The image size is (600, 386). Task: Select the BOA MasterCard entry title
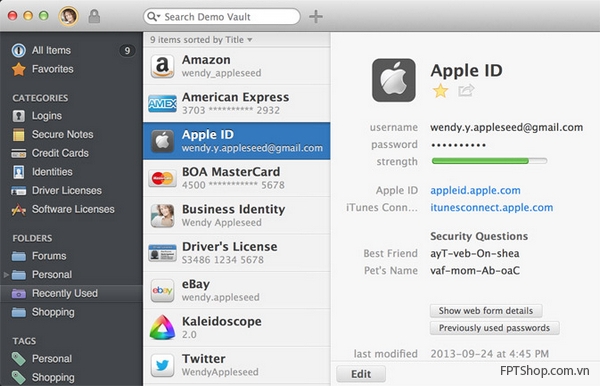(231, 172)
